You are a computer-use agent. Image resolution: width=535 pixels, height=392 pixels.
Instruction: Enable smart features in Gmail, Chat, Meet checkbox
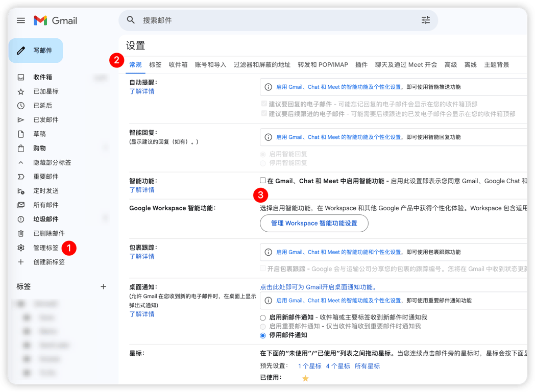[263, 180]
